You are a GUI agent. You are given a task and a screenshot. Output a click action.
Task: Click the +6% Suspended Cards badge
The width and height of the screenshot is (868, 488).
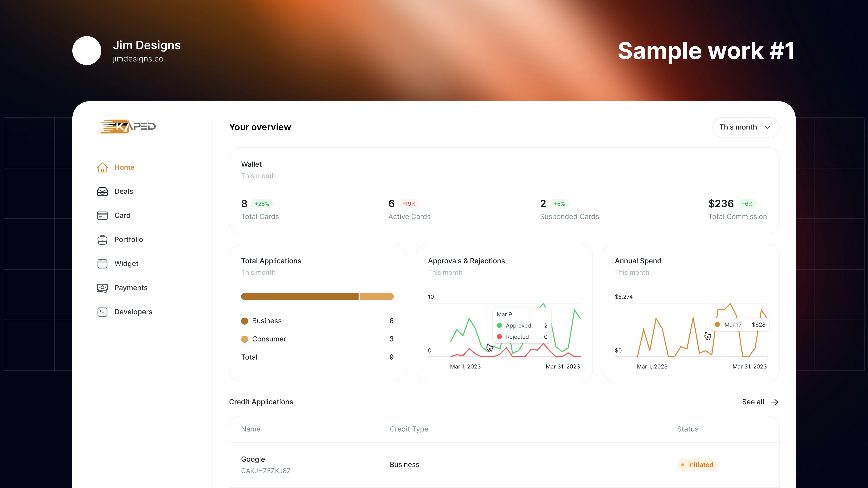click(559, 204)
